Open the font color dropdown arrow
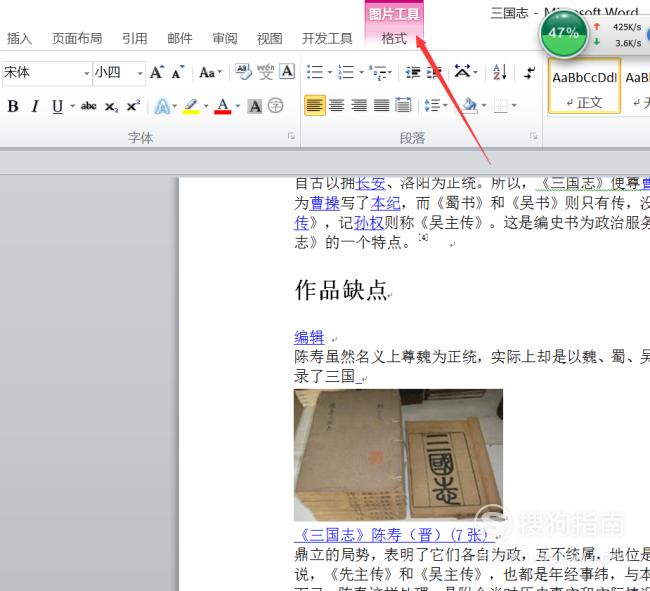The image size is (650, 591). 238,106
